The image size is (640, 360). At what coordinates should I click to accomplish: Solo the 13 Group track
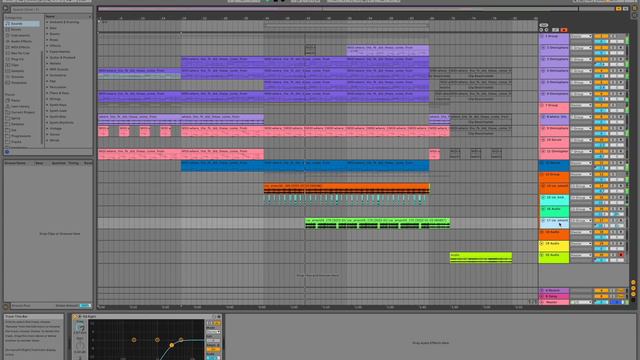click(x=613, y=175)
